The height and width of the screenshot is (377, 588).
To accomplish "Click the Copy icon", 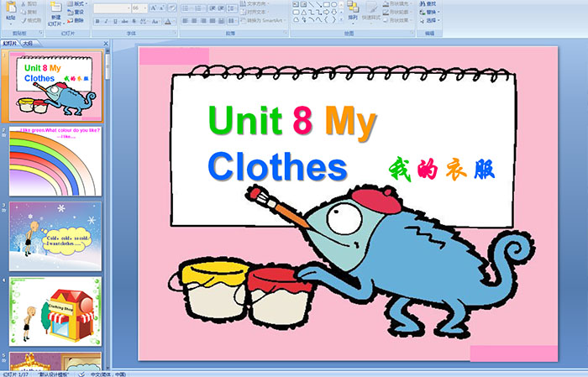I will coord(24,13).
